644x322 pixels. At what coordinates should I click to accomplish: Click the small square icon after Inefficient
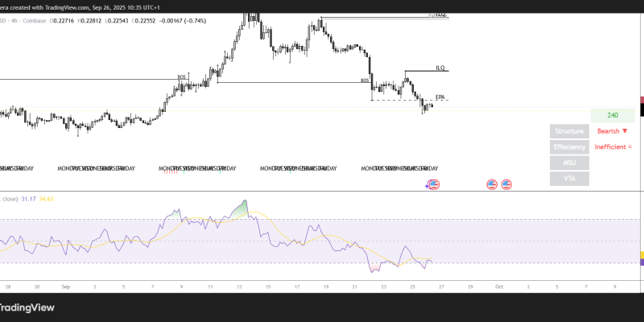(x=630, y=147)
